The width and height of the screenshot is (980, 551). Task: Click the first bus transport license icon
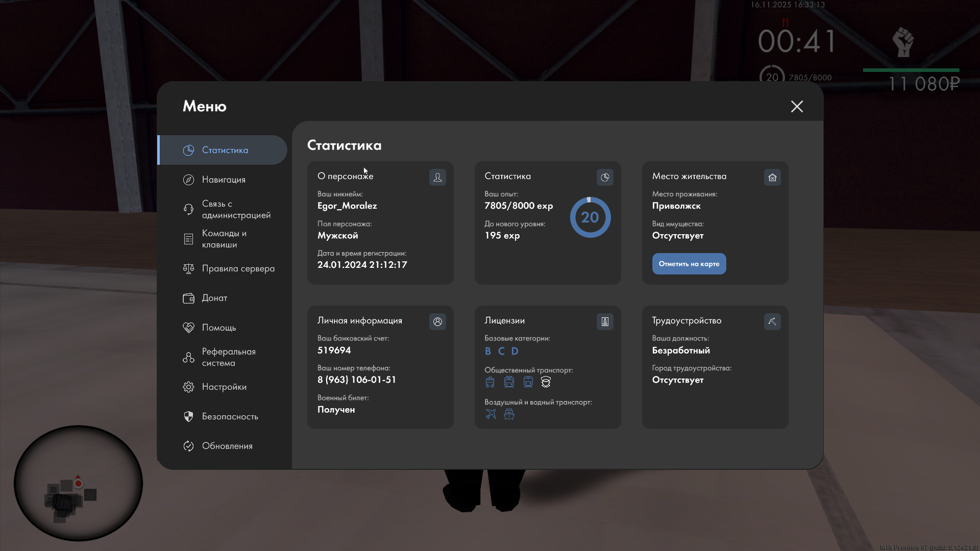(490, 382)
